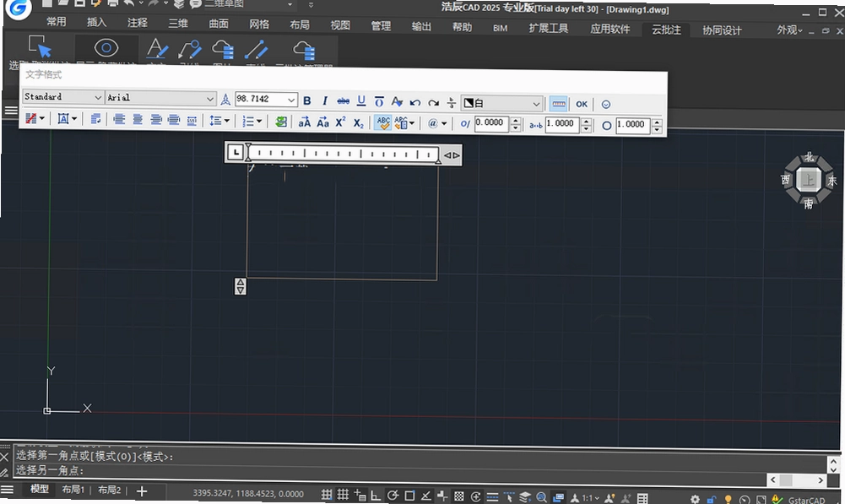Align text left
The image size is (845, 504).
119,120
